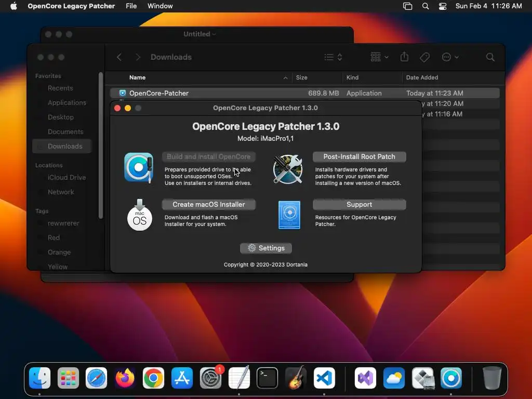Click the Finder search icon
Viewport: 532px width, 399px height.
[x=490, y=57]
